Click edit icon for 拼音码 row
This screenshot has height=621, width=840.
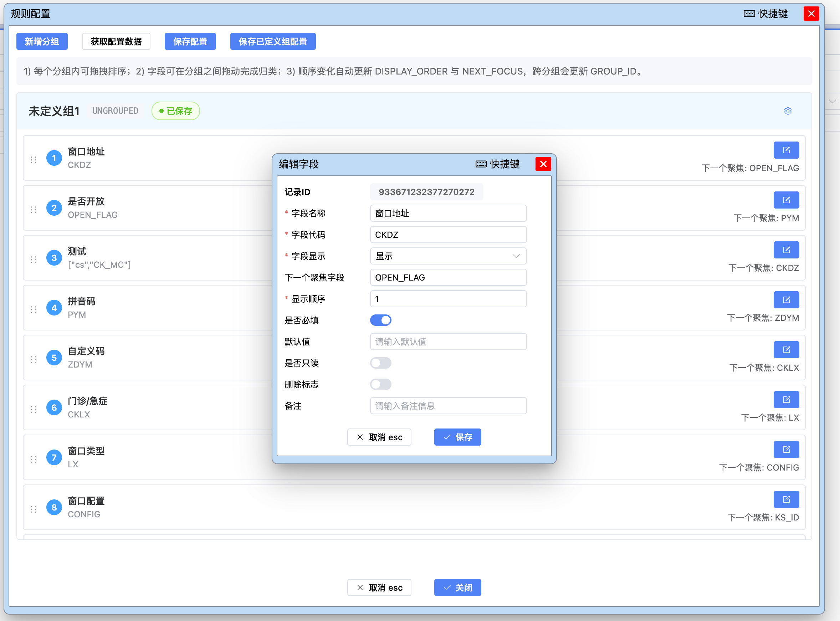(x=786, y=300)
